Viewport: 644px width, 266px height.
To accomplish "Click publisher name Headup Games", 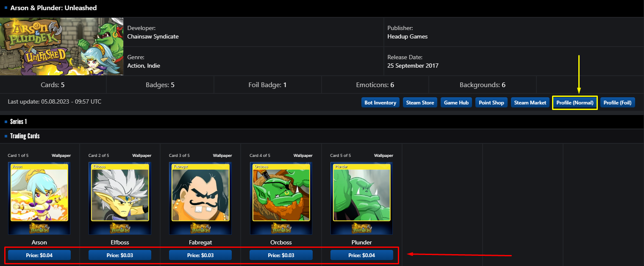I will click(408, 36).
